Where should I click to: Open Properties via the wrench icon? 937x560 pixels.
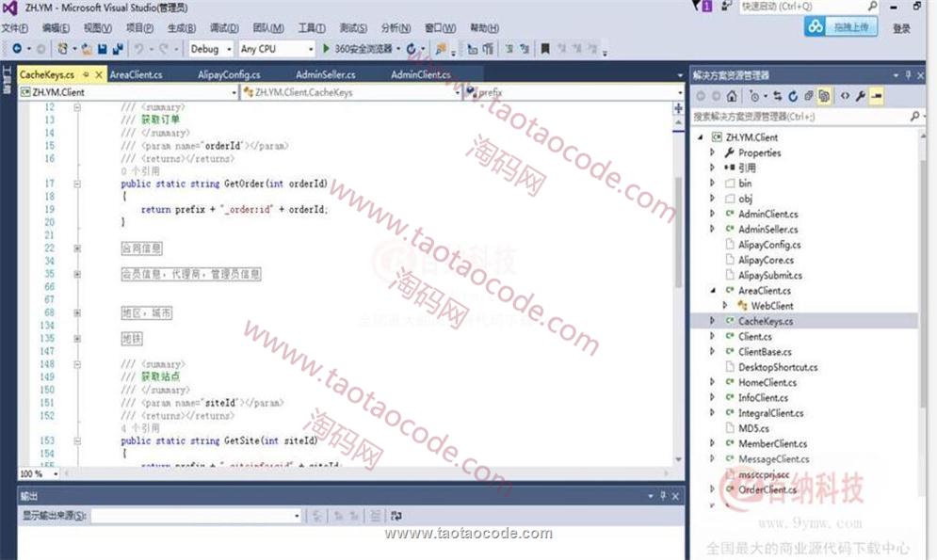[x=861, y=96]
